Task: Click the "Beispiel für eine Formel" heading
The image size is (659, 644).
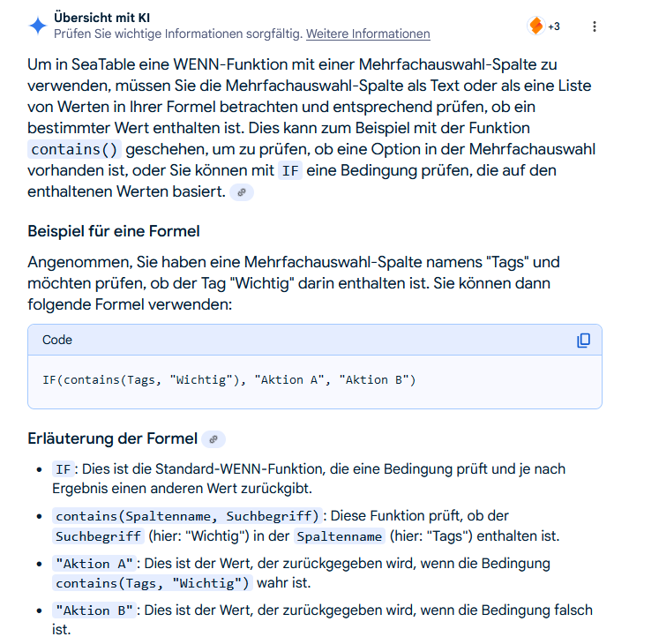Action: click(114, 231)
